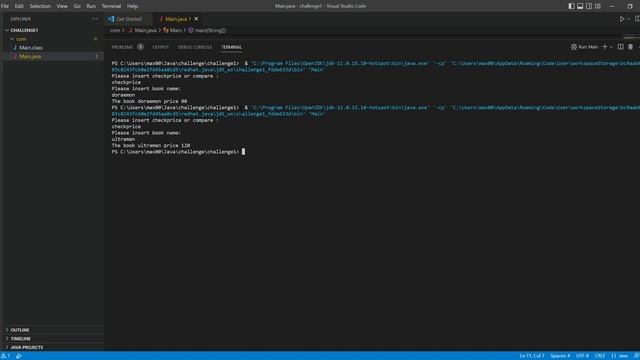Viewport: 640px width, 360px height.
Task: Open the dropdown next to Run play button
Action: tap(629, 19)
